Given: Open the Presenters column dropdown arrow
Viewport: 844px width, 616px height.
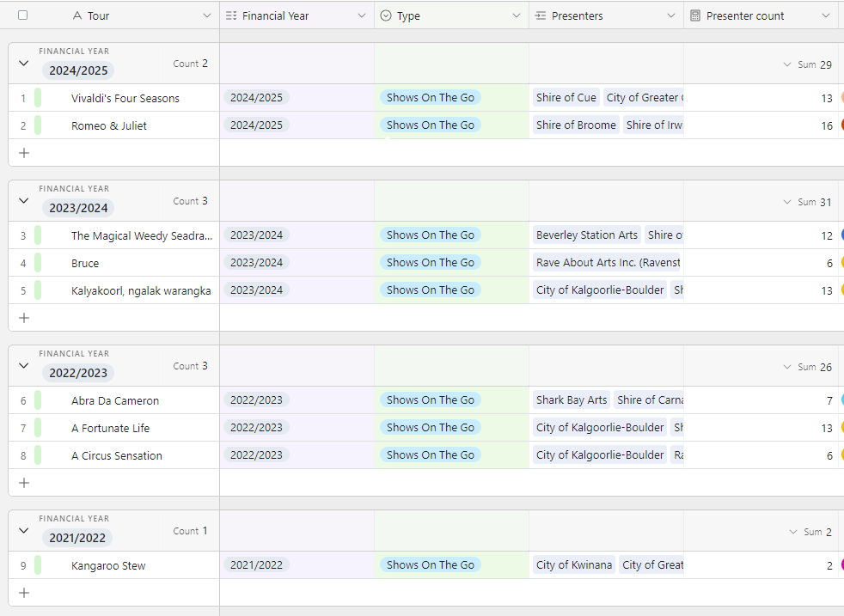Looking at the screenshot, I should [670, 15].
